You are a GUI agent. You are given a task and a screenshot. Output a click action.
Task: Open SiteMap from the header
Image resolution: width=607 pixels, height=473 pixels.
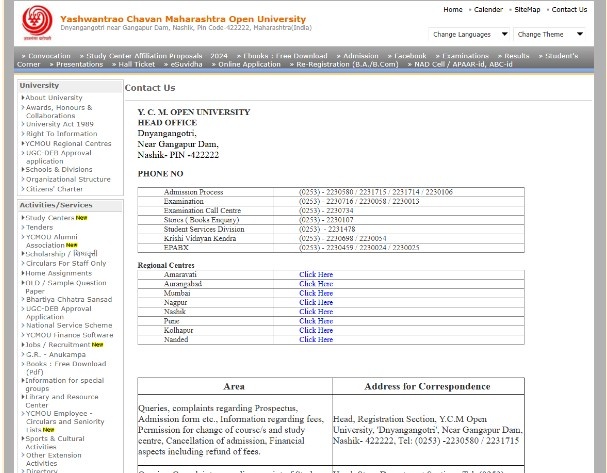527,9
